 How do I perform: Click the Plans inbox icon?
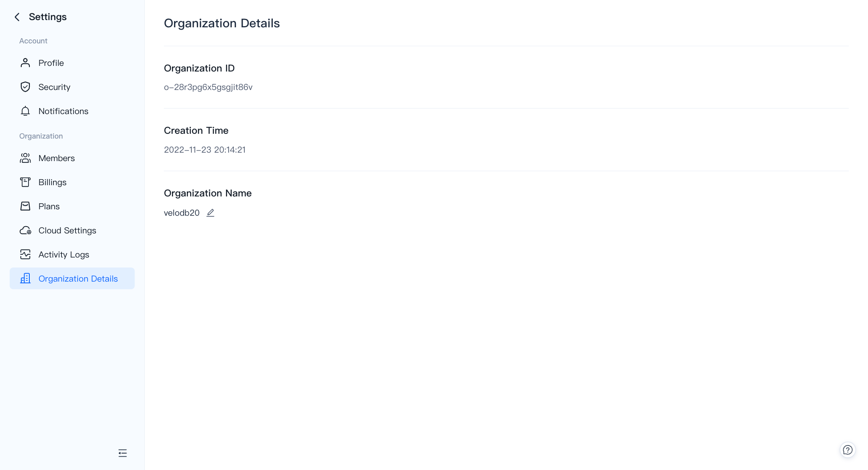point(25,206)
